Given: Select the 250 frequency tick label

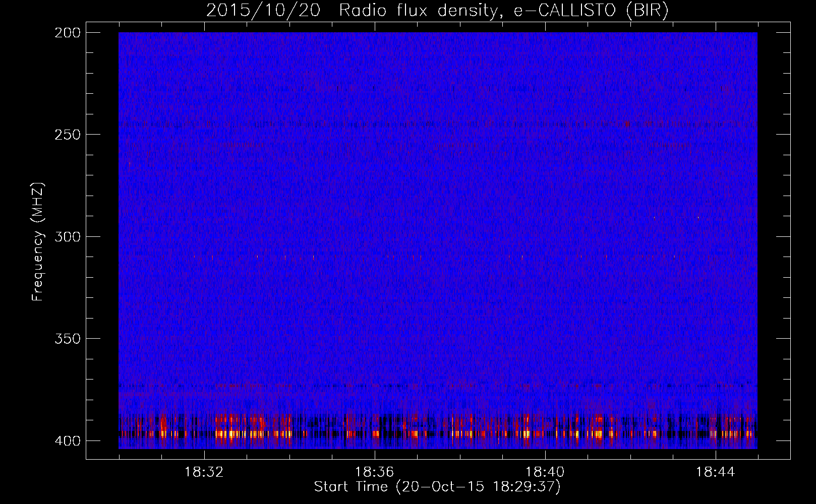Looking at the screenshot, I should point(68,135).
